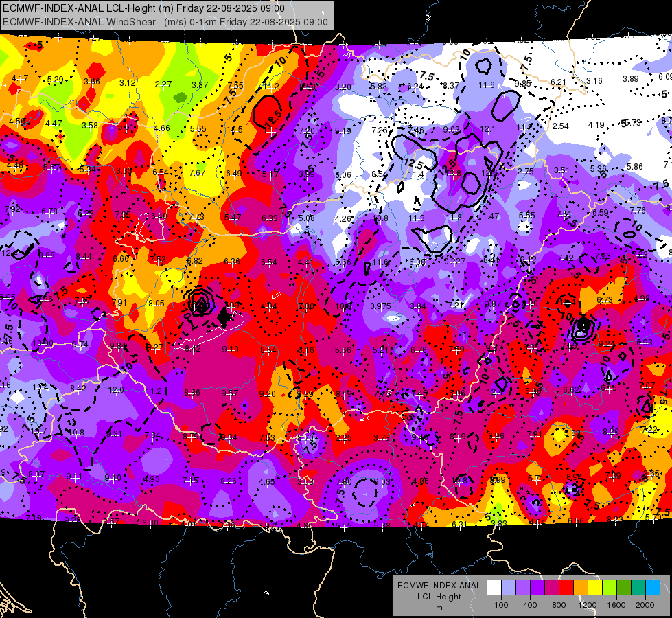Viewport: 672px width, 618px height.
Task: Click the WindShear 0-1km title line
Action: tap(165, 22)
